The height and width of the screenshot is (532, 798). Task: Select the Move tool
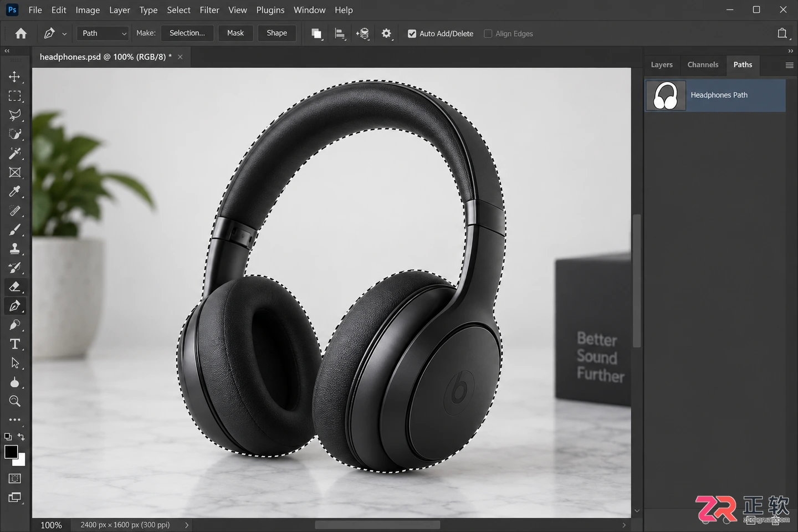tap(14, 76)
